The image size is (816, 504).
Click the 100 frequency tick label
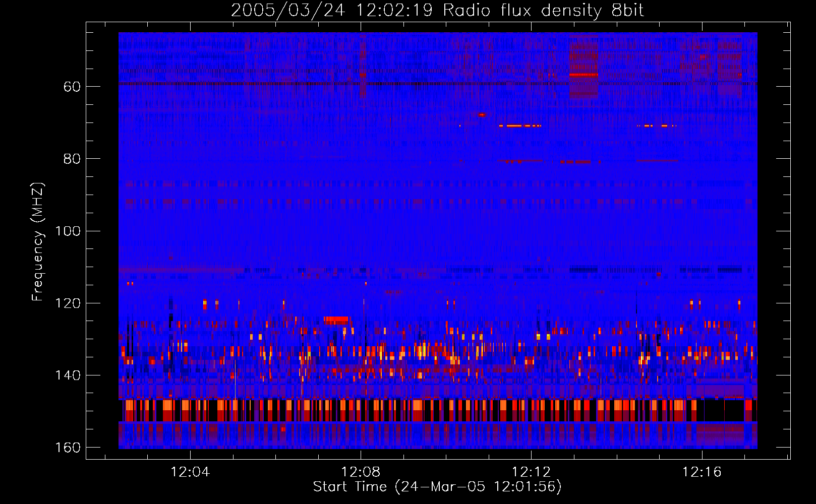[67, 231]
